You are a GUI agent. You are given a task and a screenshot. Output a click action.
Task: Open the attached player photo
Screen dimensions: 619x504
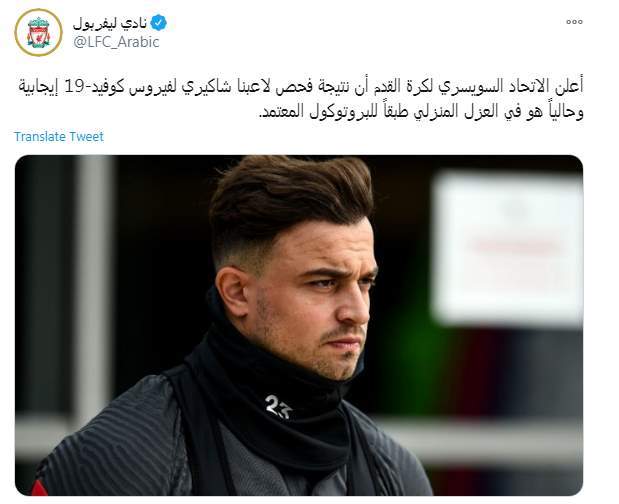point(299,325)
